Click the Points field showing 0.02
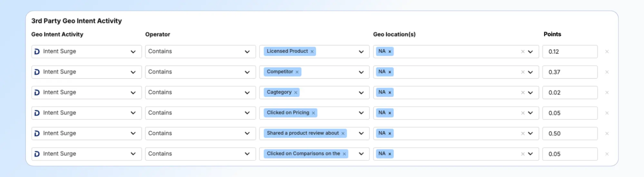Viewport: 644px width, 177px height. (x=570, y=93)
